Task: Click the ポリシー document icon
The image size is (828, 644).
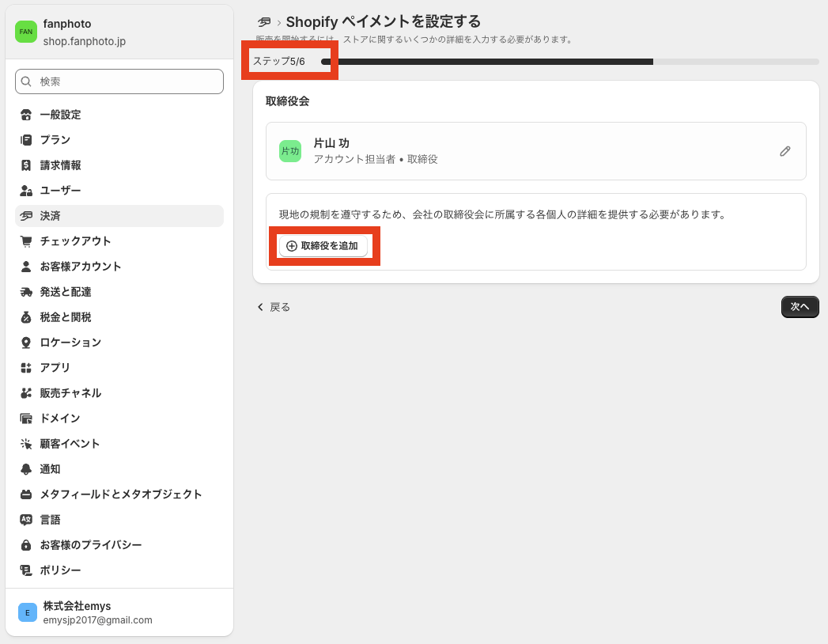Action: (x=26, y=570)
